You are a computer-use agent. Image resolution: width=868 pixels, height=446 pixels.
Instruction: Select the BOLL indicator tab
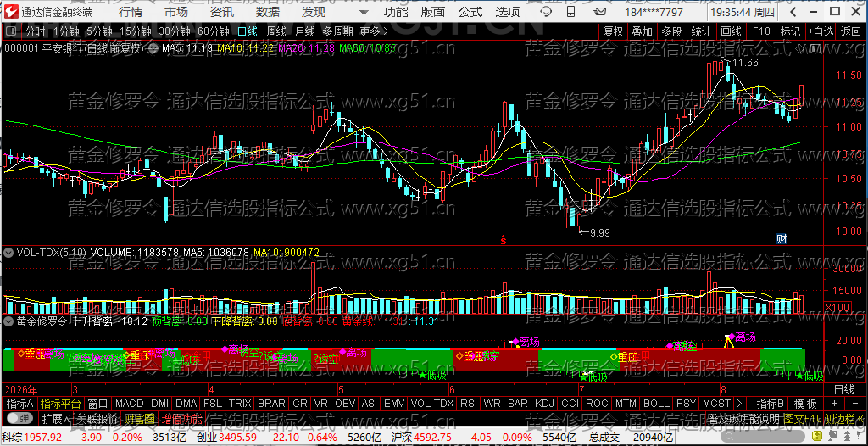pyautogui.click(x=657, y=404)
